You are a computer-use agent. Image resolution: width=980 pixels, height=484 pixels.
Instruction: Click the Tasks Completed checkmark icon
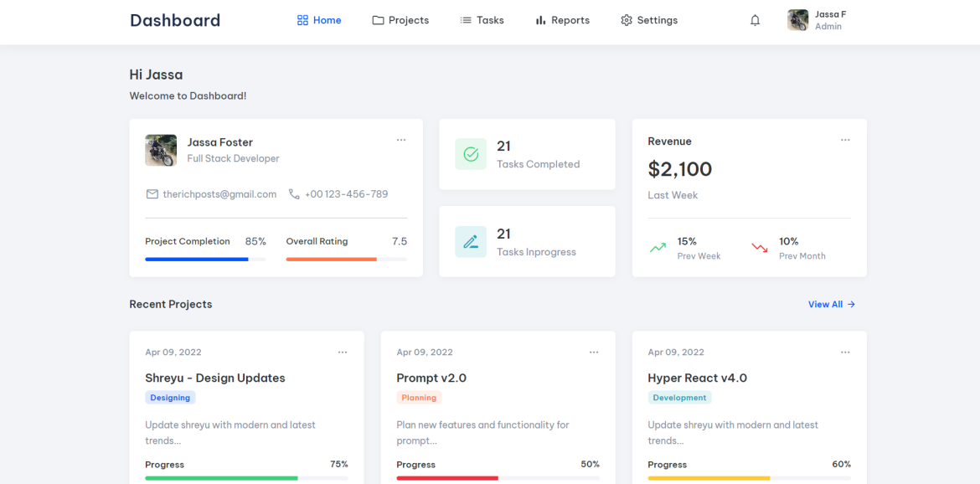coord(471,154)
